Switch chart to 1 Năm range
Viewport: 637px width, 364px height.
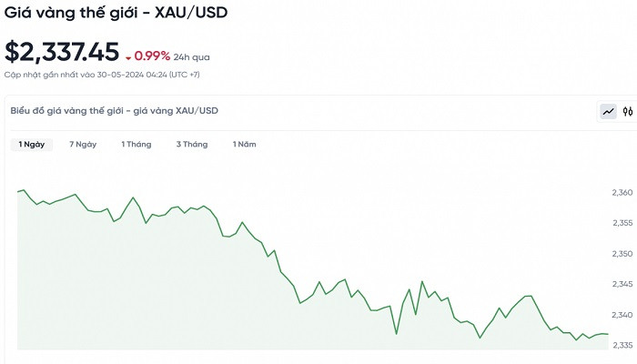244,145
